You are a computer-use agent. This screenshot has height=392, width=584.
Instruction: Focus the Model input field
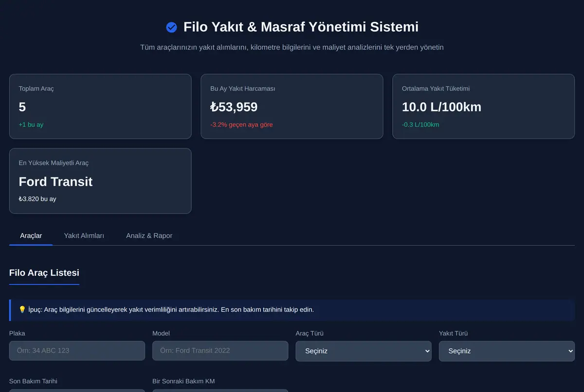click(220, 351)
